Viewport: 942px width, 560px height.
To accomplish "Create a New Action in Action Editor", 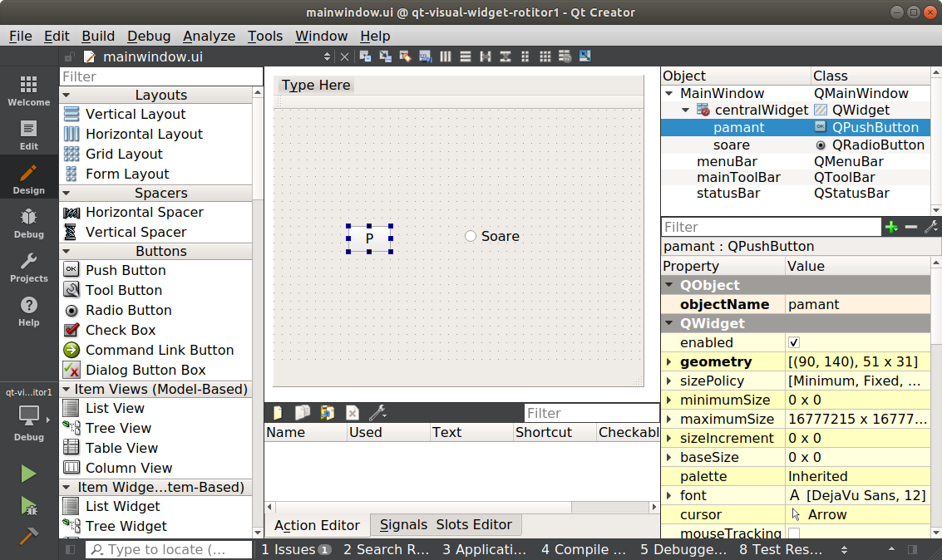I will (279, 412).
